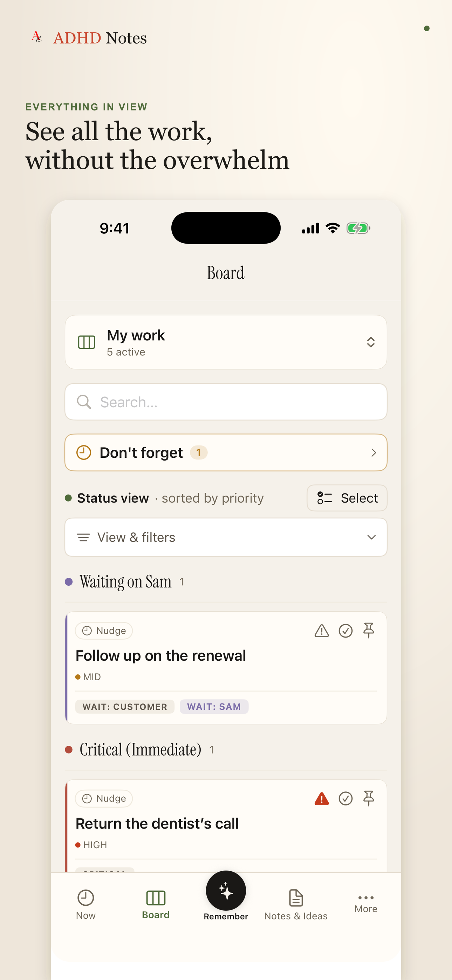Tap the Remember sparkle button
Viewport: 452px width, 980px height.
pyautogui.click(x=226, y=891)
